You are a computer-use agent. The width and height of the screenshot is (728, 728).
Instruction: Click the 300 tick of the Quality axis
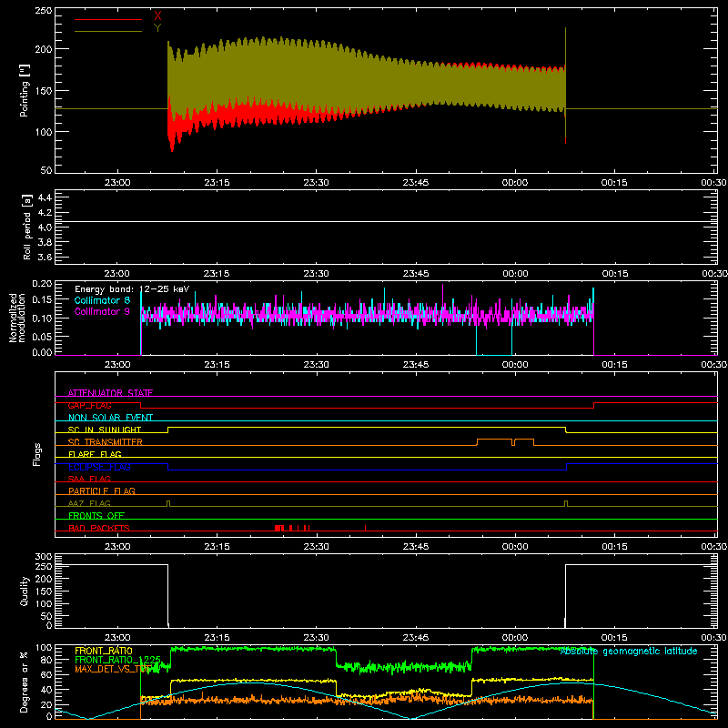(44, 557)
